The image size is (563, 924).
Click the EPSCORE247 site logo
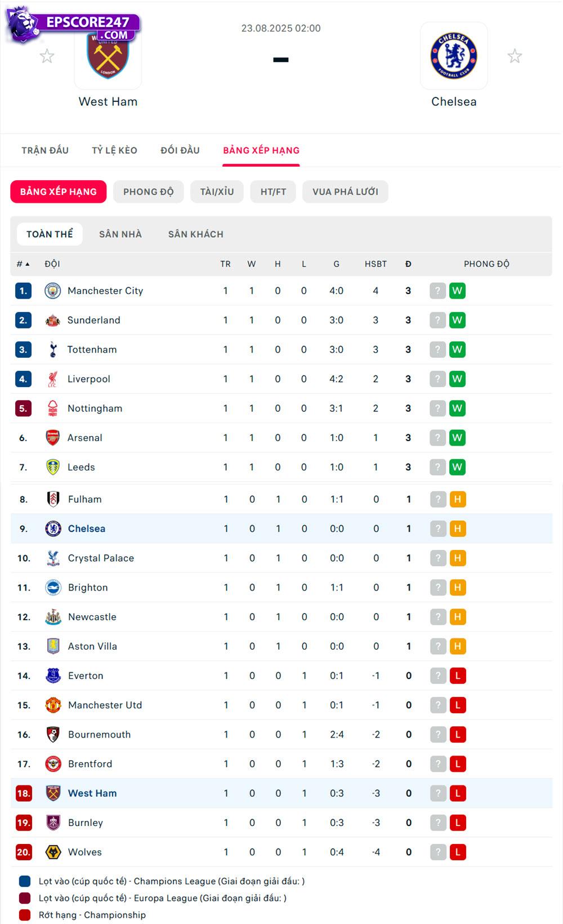tap(73, 26)
